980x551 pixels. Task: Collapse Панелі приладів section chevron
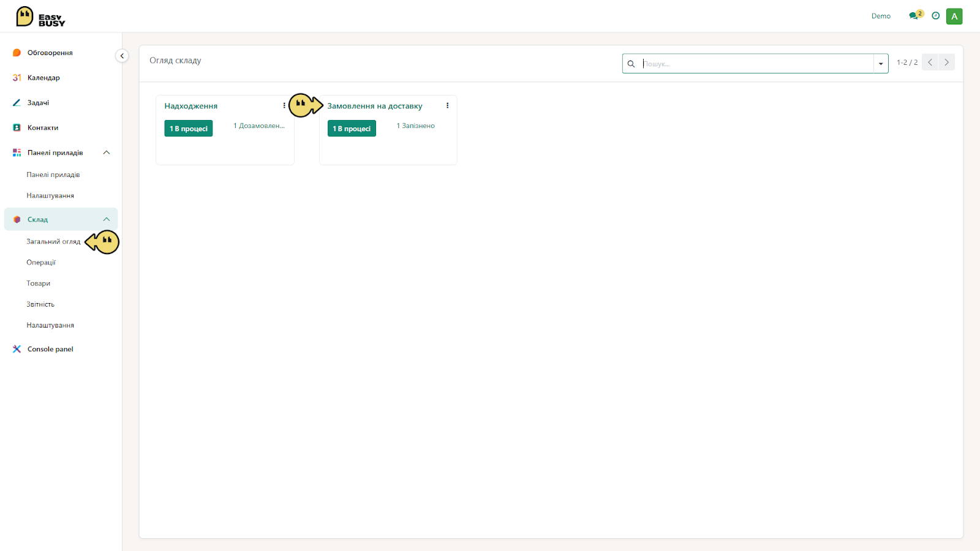[107, 152]
